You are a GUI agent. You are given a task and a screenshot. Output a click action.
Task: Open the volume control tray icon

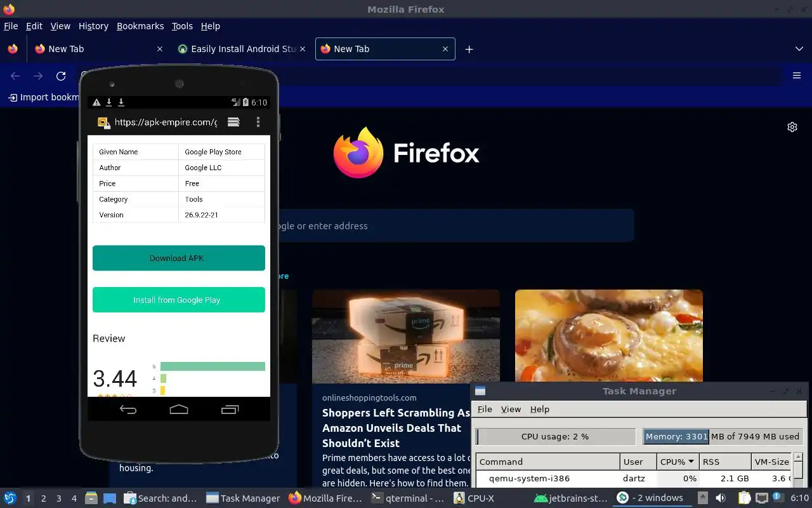click(721, 498)
